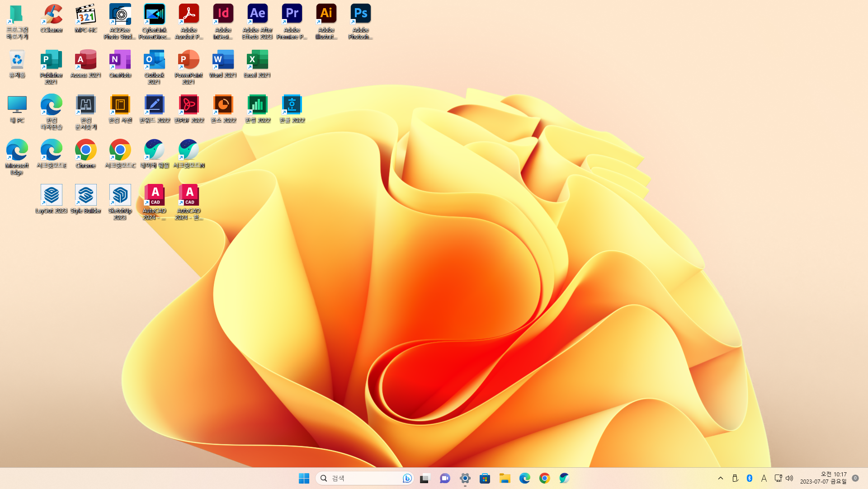Select the Recycle Bin icon
The width and height of the screenshot is (868, 489).
[17, 60]
